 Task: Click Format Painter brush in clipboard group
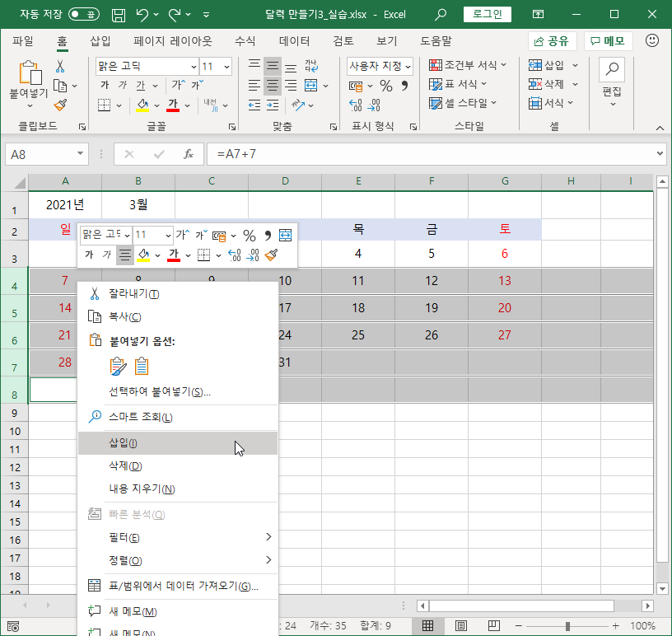tap(60, 105)
